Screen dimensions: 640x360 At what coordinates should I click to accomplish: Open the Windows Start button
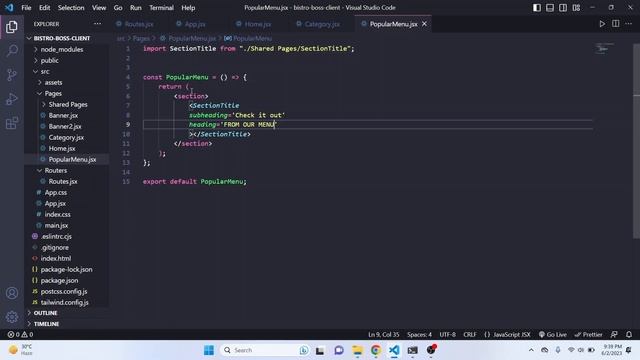tap(209, 350)
